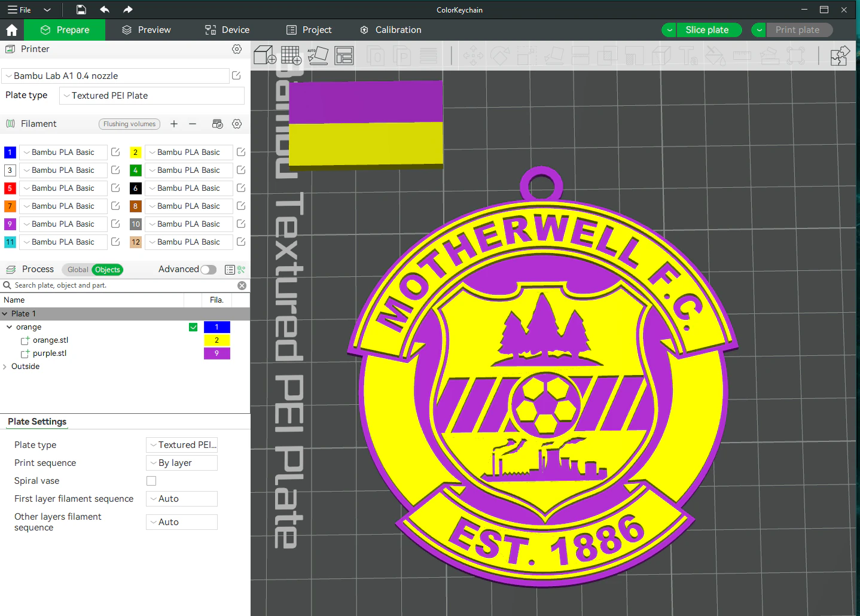Switch to the Preview tab

coord(147,30)
